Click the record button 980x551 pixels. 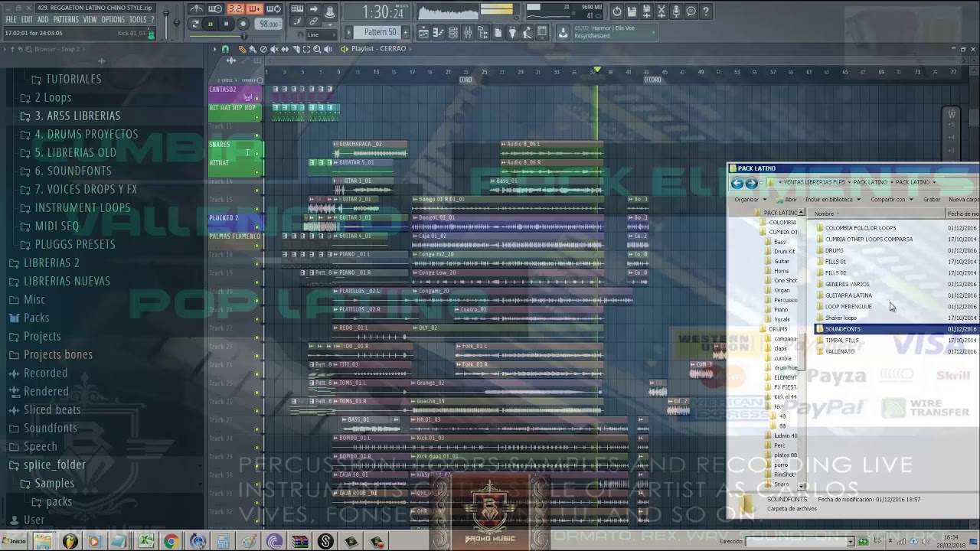tap(243, 24)
